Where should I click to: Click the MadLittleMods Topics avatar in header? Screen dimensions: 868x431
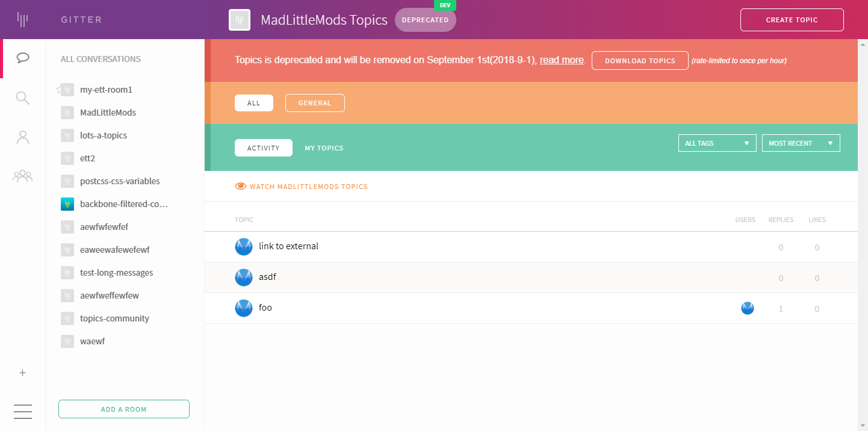click(x=240, y=20)
